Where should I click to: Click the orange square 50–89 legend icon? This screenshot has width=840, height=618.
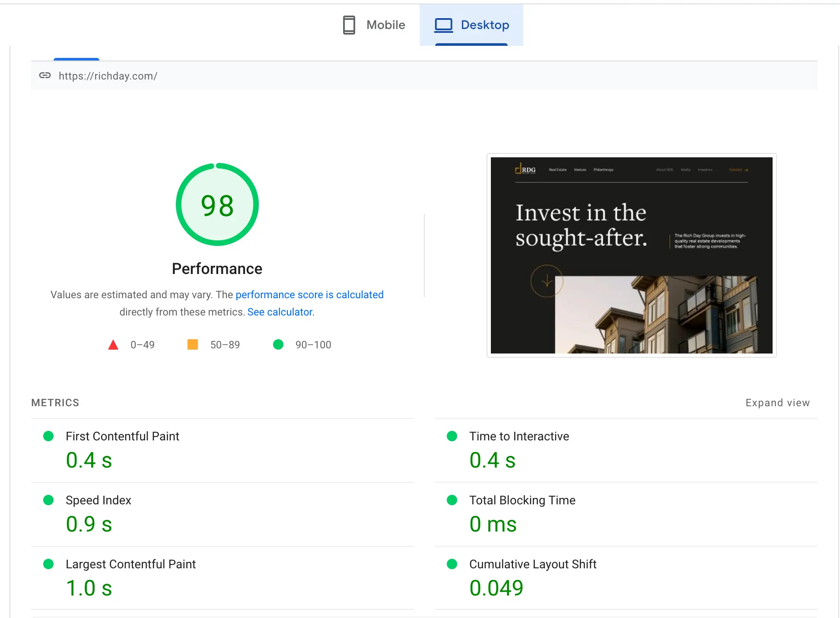coord(193,344)
